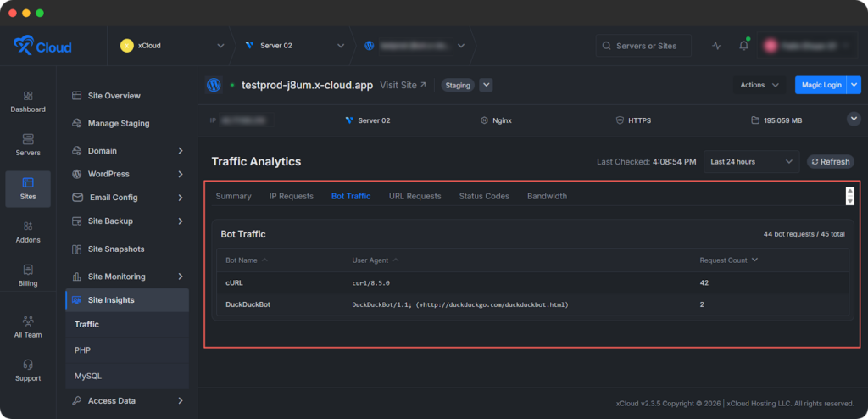Expand the Actions dropdown
The width and height of the screenshot is (868, 419).
(x=759, y=85)
